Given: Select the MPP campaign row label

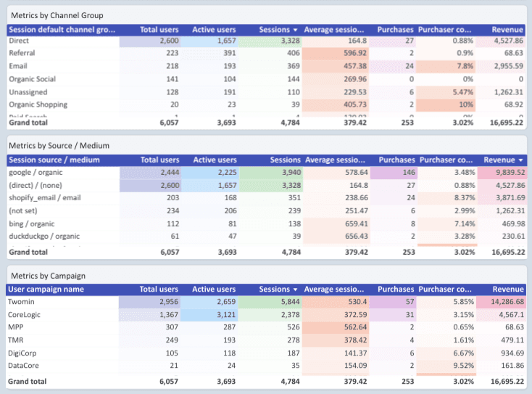Looking at the screenshot, I should point(16,327).
